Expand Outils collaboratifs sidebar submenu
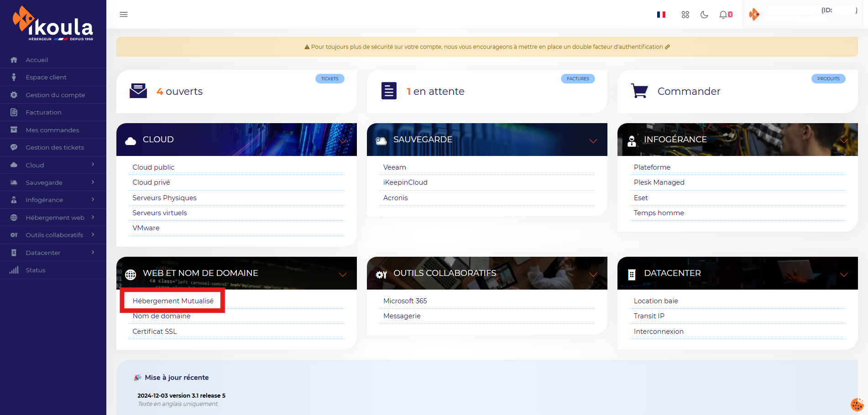 coord(93,235)
